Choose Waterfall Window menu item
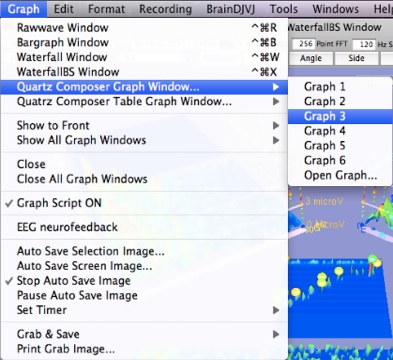393x360 pixels. point(145,57)
